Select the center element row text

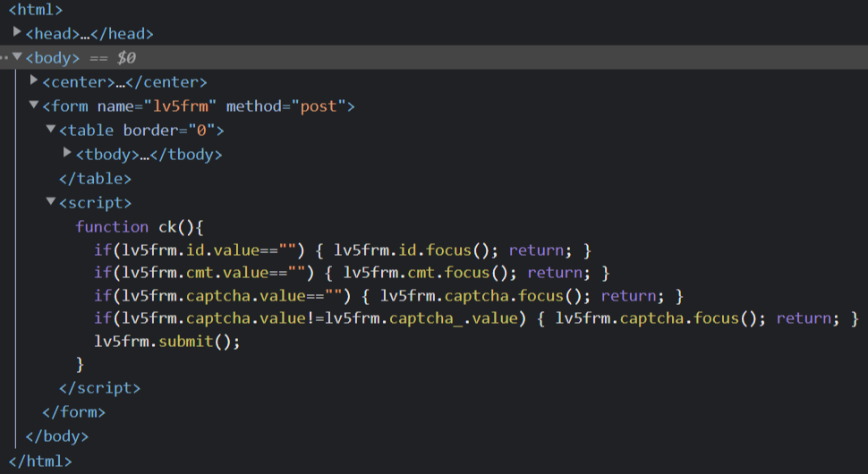click(x=124, y=82)
